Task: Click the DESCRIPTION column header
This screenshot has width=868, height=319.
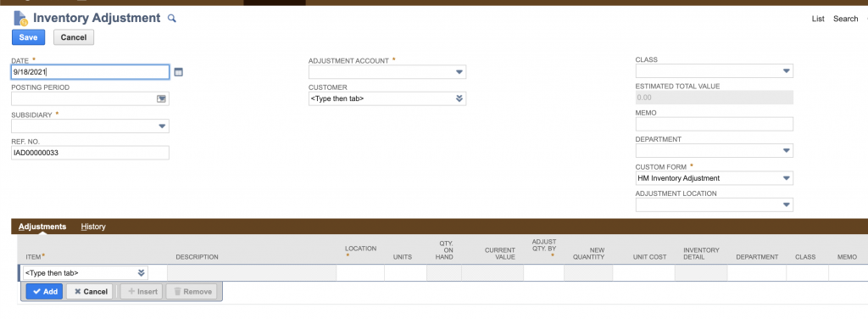Action: click(197, 257)
